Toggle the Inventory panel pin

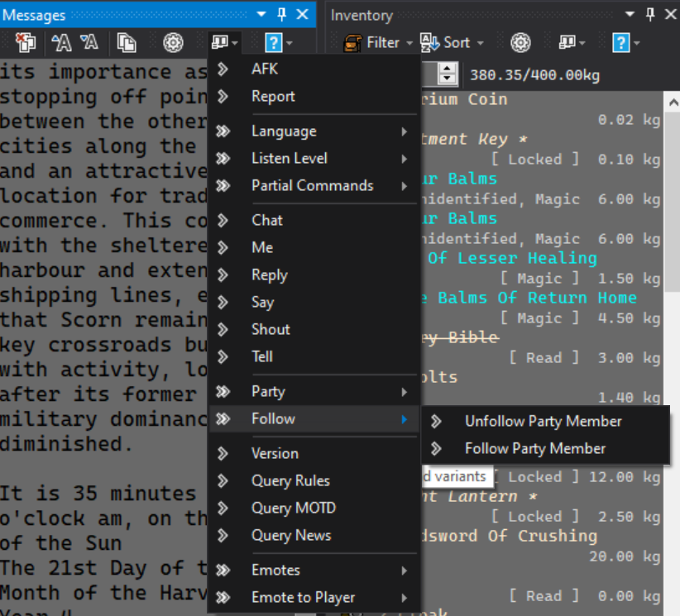tap(650, 14)
